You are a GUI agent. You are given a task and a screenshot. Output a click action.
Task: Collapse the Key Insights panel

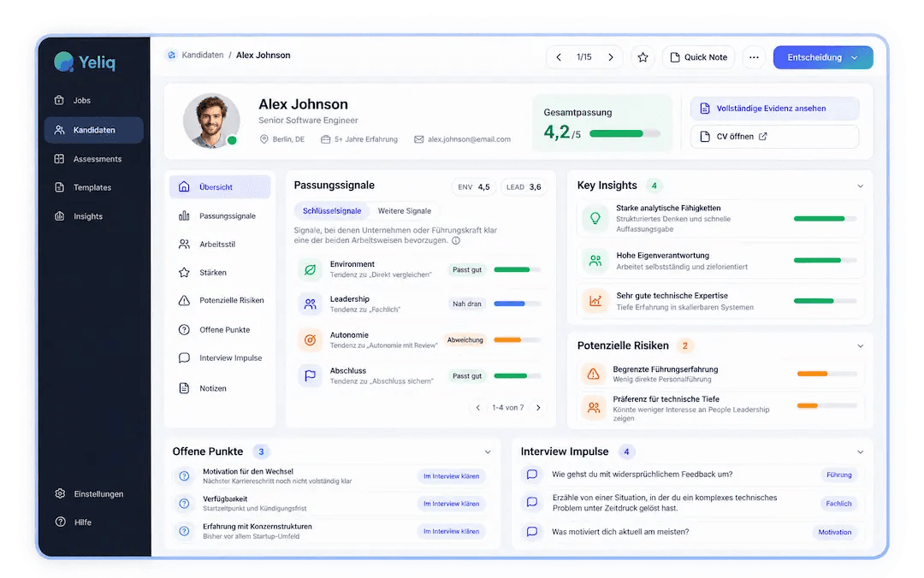pyautogui.click(x=860, y=186)
